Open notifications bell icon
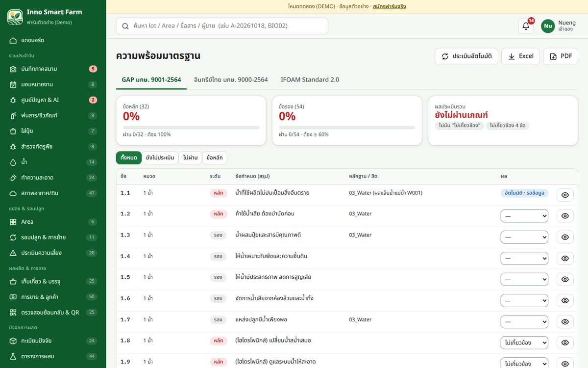The height and width of the screenshot is (368, 588). 526,26
